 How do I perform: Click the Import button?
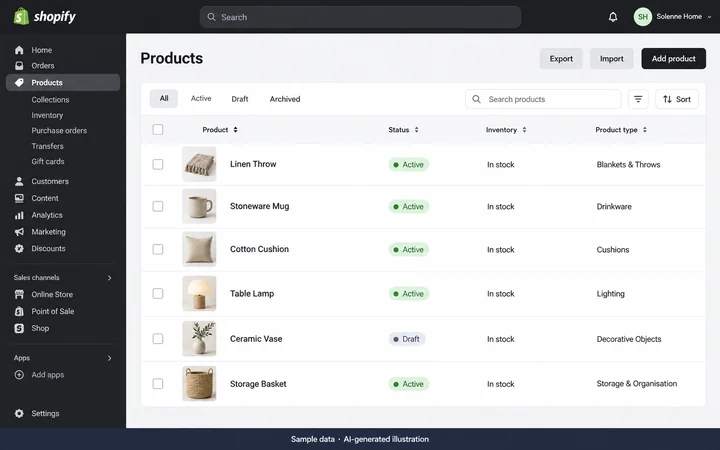click(612, 59)
